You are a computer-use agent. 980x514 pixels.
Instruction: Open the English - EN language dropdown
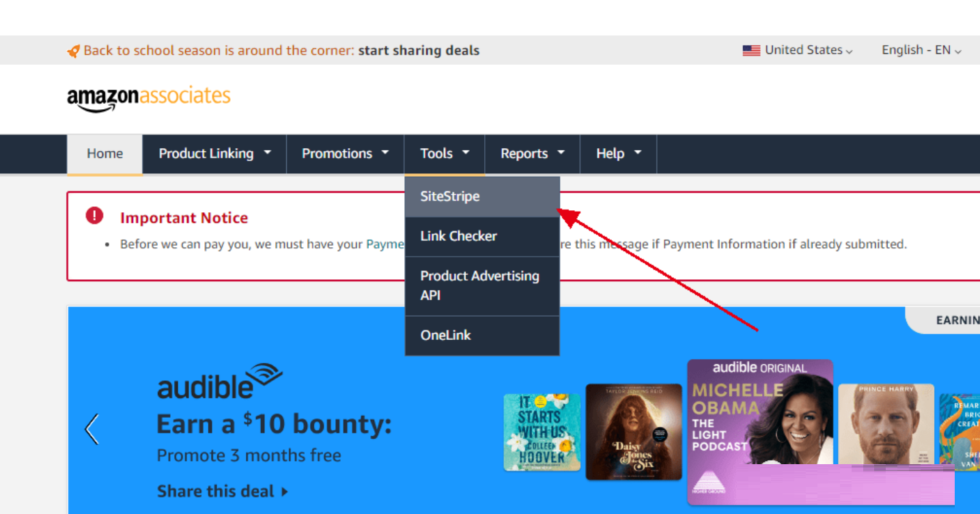click(x=921, y=51)
